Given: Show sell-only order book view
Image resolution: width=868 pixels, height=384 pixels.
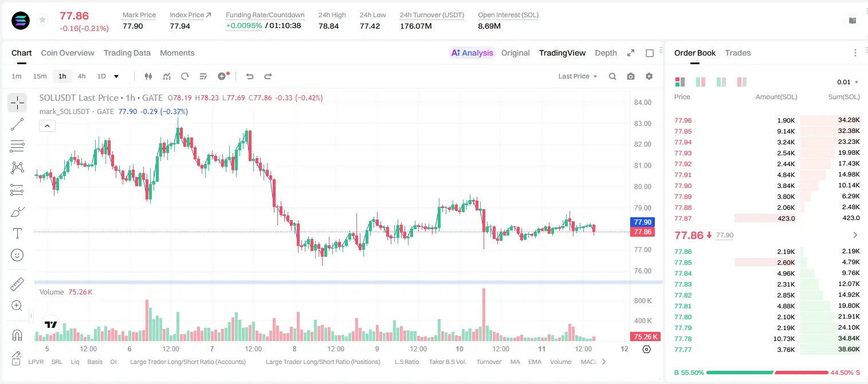Looking at the screenshot, I should coord(742,82).
